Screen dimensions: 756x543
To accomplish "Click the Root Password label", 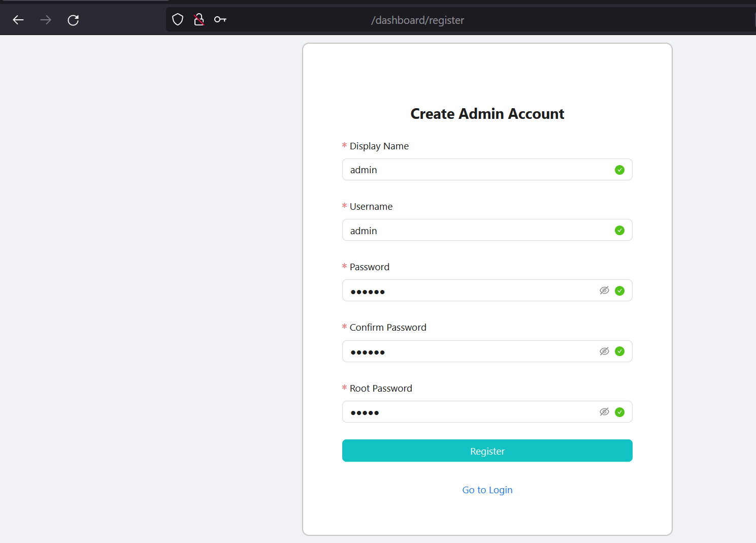I will click(381, 388).
